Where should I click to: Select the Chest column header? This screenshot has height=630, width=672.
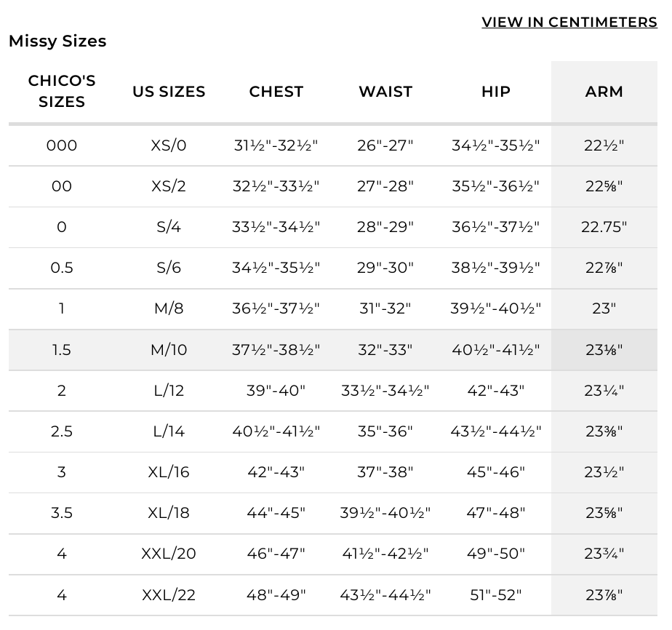(x=276, y=92)
